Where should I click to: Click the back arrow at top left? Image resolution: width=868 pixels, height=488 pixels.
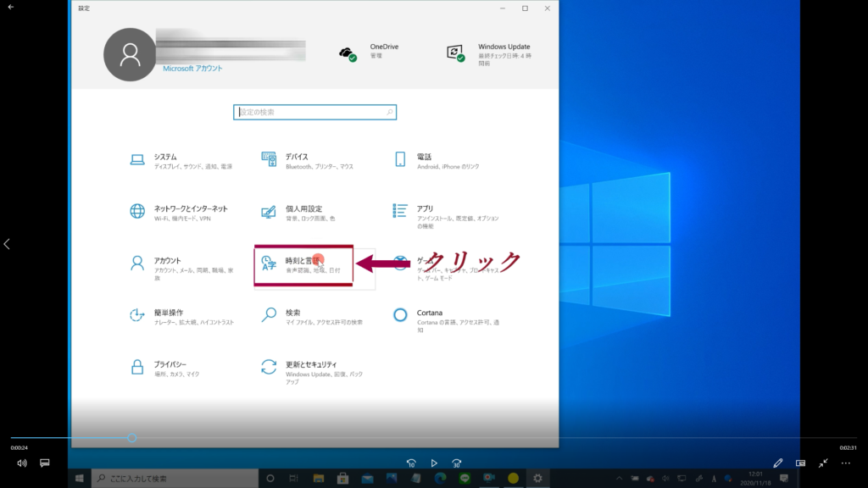click(10, 7)
